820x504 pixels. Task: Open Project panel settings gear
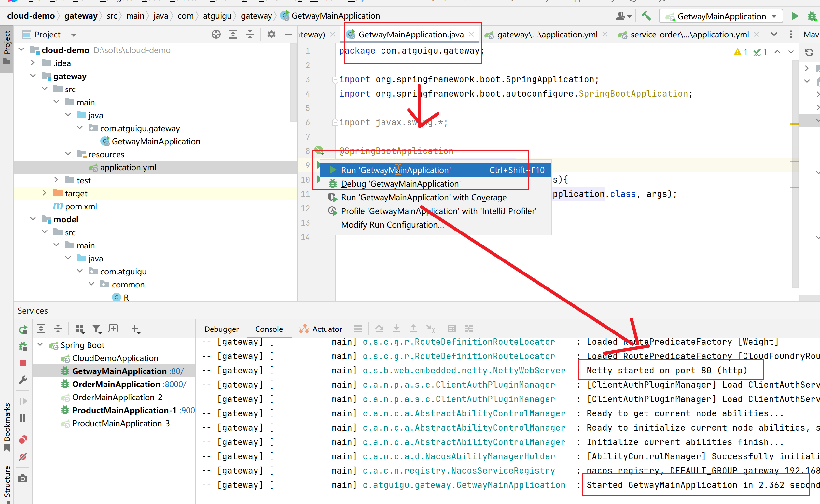(x=271, y=34)
